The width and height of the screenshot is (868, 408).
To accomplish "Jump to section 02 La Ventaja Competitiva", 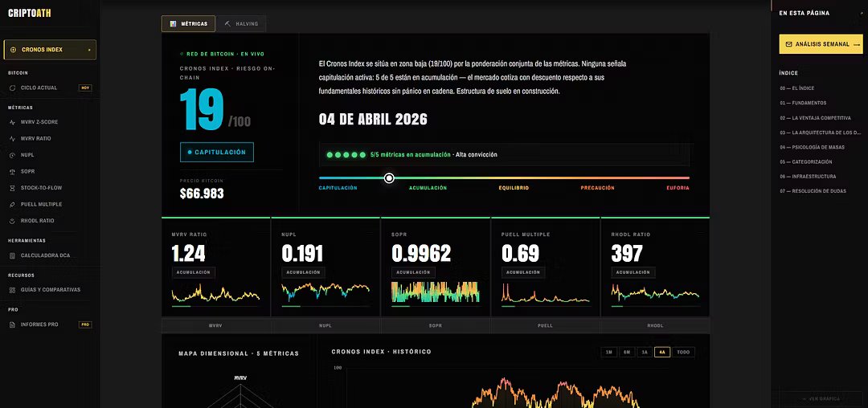I will click(x=816, y=118).
